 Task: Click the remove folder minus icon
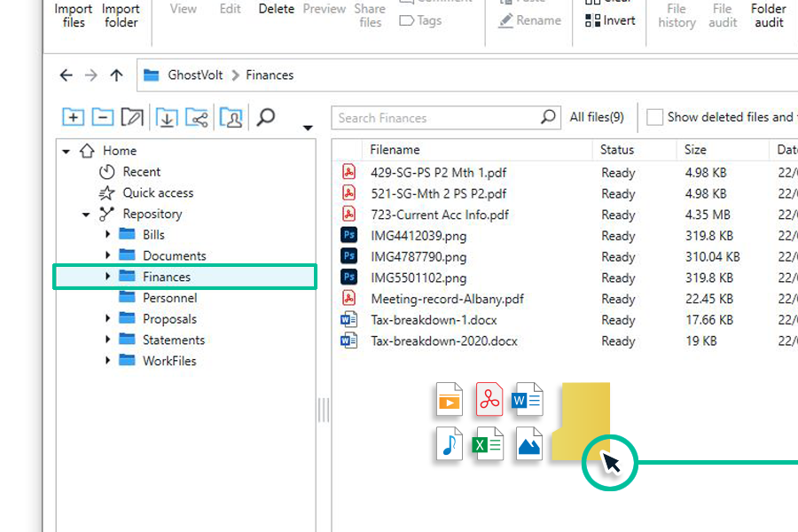(x=102, y=117)
